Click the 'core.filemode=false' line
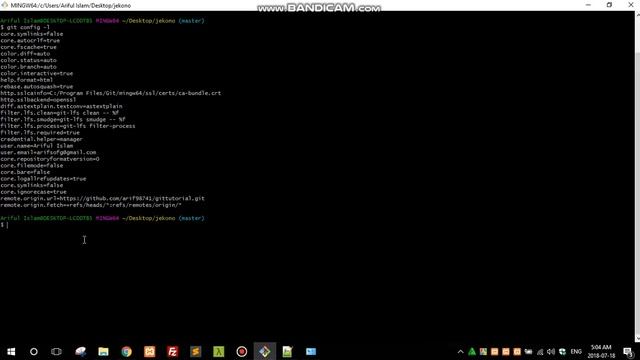The height and width of the screenshot is (360, 640). pos(31,165)
